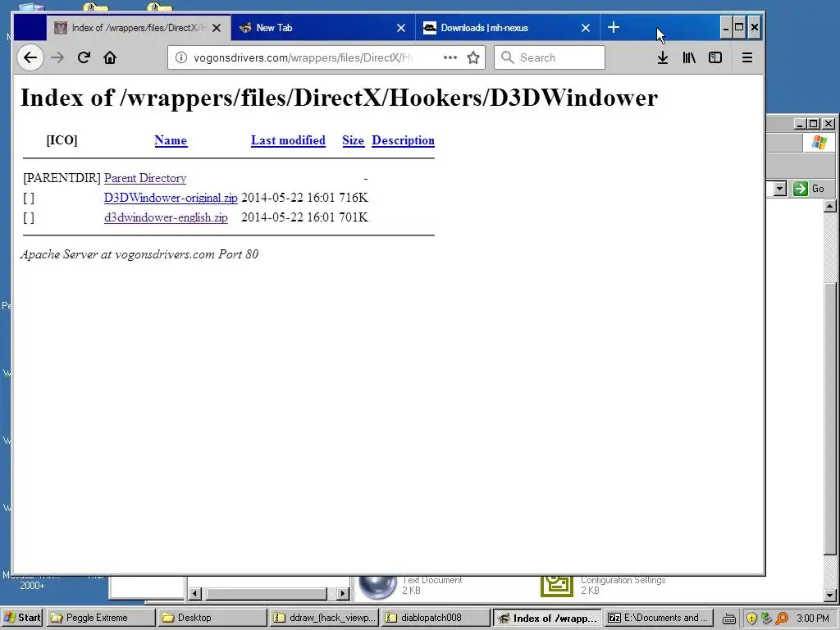Click the keyboard icon in system tray

pos(728,619)
